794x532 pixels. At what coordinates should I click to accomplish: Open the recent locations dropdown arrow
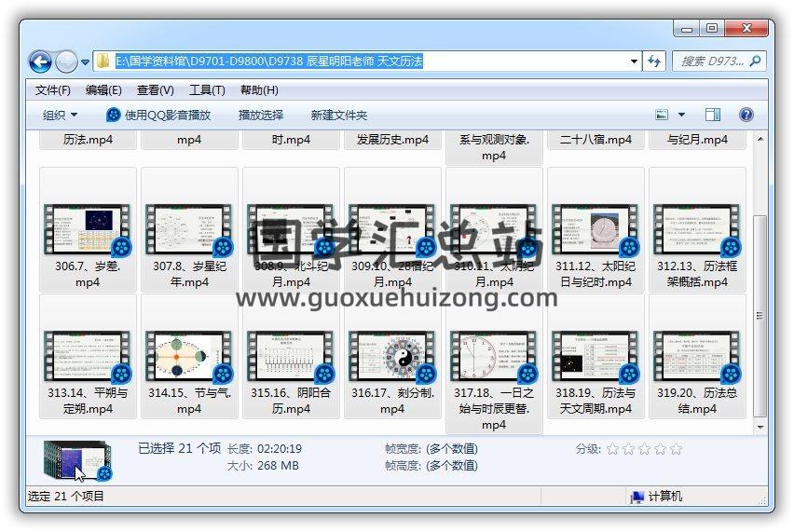click(x=85, y=62)
